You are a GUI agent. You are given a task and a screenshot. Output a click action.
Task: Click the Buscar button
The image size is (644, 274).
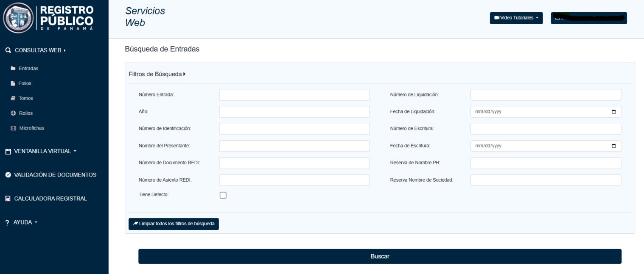click(380, 256)
